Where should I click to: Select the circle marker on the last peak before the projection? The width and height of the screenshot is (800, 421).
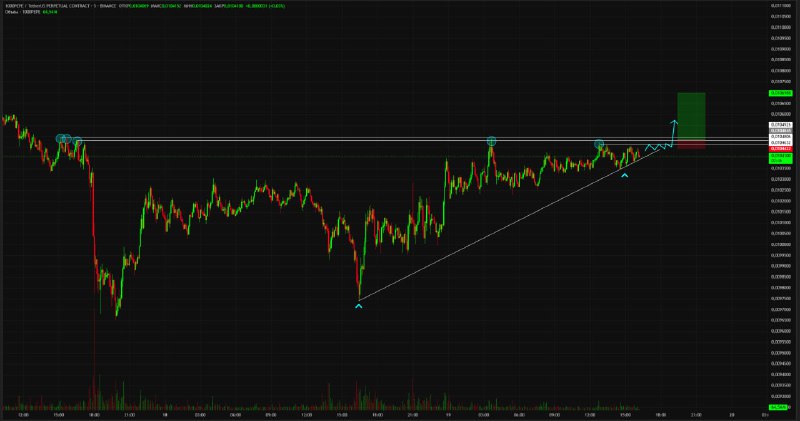(x=599, y=144)
